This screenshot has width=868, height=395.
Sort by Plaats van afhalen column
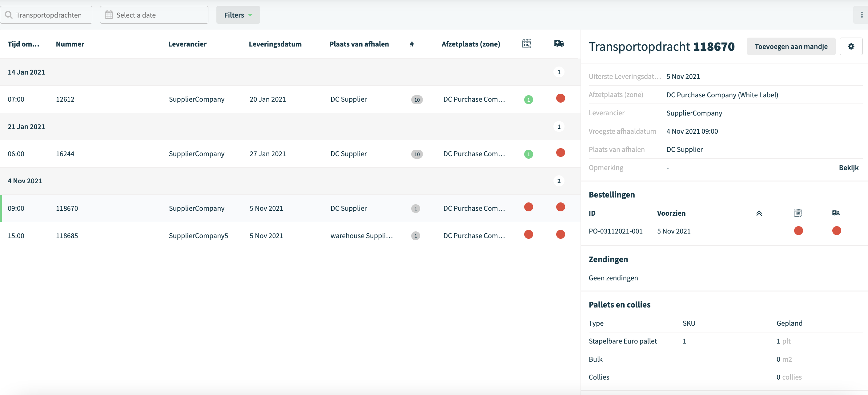point(359,44)
